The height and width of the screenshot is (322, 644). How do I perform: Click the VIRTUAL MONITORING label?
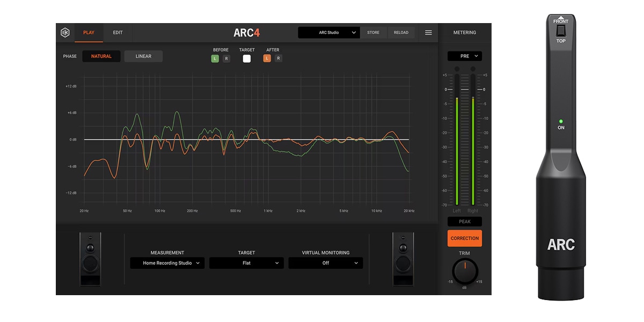pyautogui.click(x=326, y=253)
